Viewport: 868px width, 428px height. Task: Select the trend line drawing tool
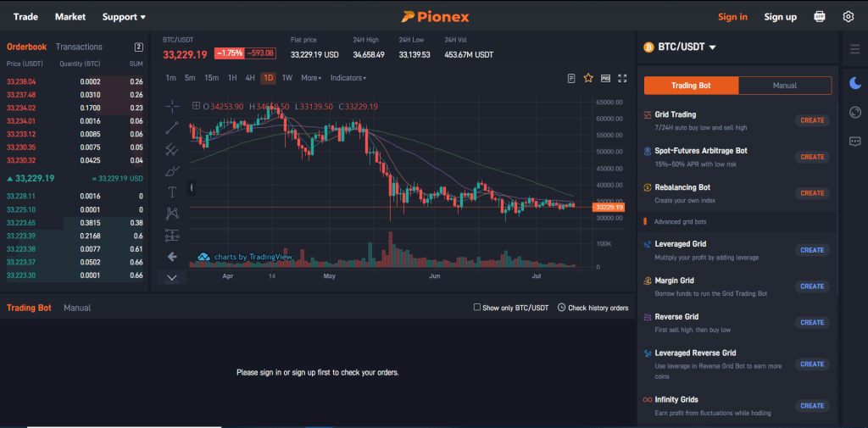(x=172, y=128)
